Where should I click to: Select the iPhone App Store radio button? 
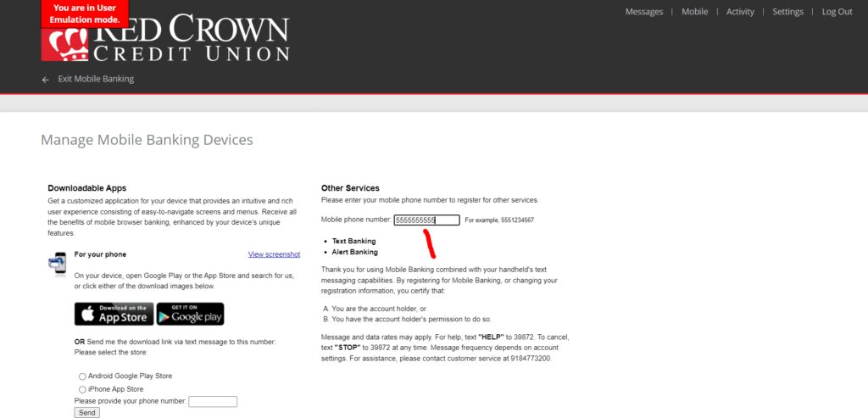[x=82, y=390]
